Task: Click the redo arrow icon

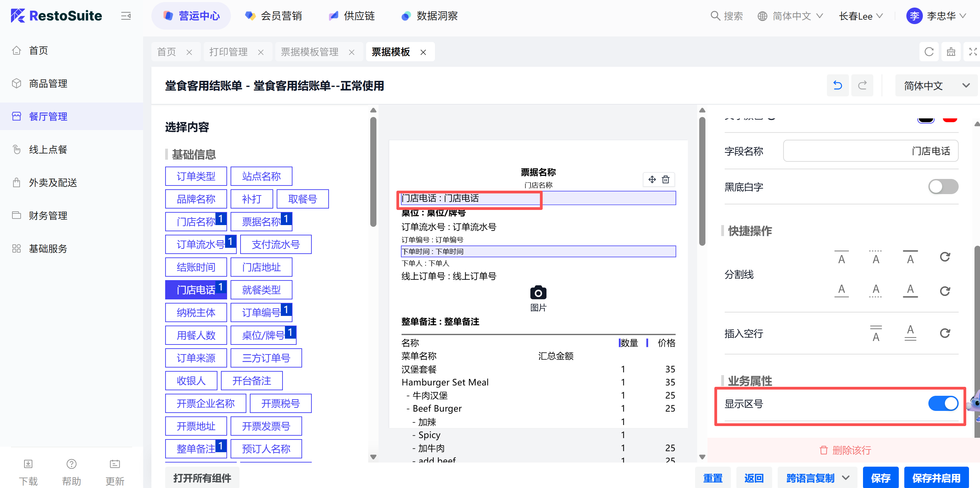Action: 862,85
